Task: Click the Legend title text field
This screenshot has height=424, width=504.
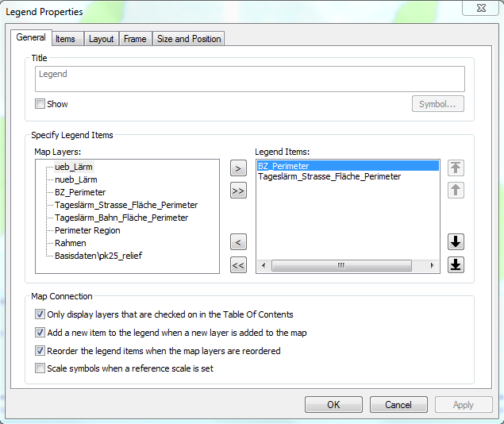Action: tap(249, 78)
